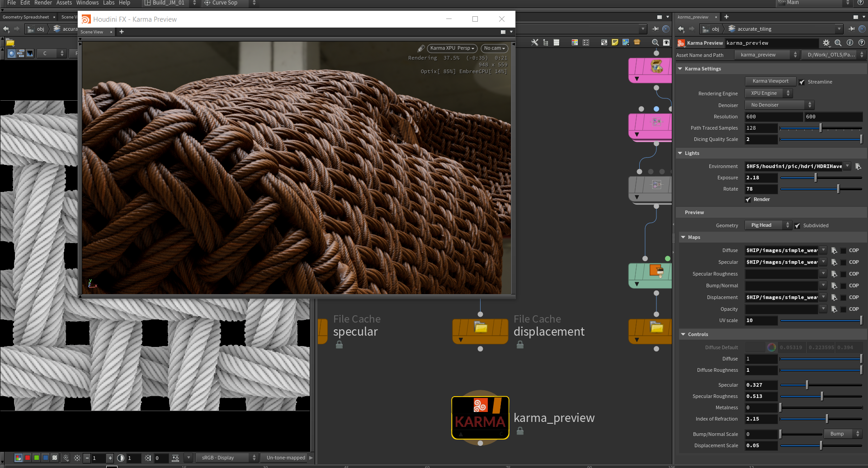
Task: Click the render region brush icon in Karma Preview
Action: pos(421,48)
